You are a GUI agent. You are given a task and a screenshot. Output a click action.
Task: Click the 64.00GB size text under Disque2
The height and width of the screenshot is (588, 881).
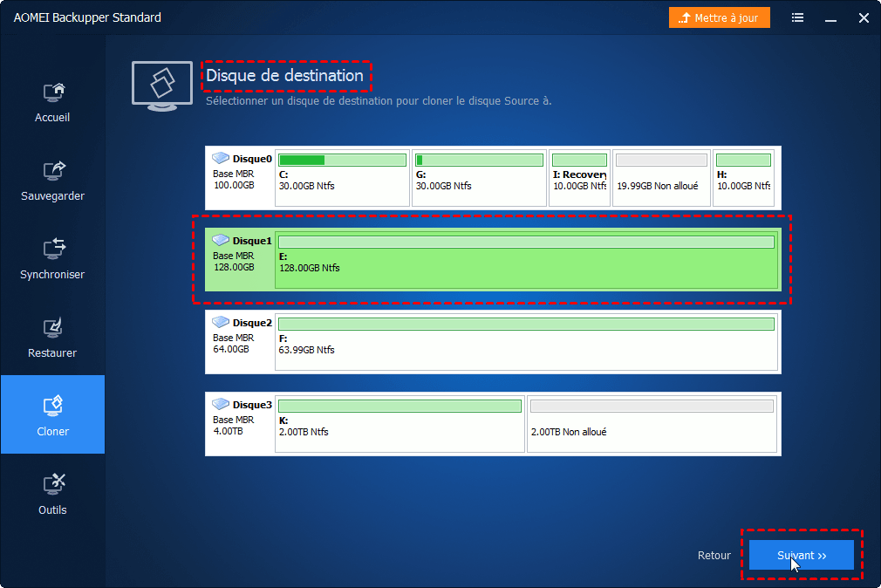coord(231,349)
